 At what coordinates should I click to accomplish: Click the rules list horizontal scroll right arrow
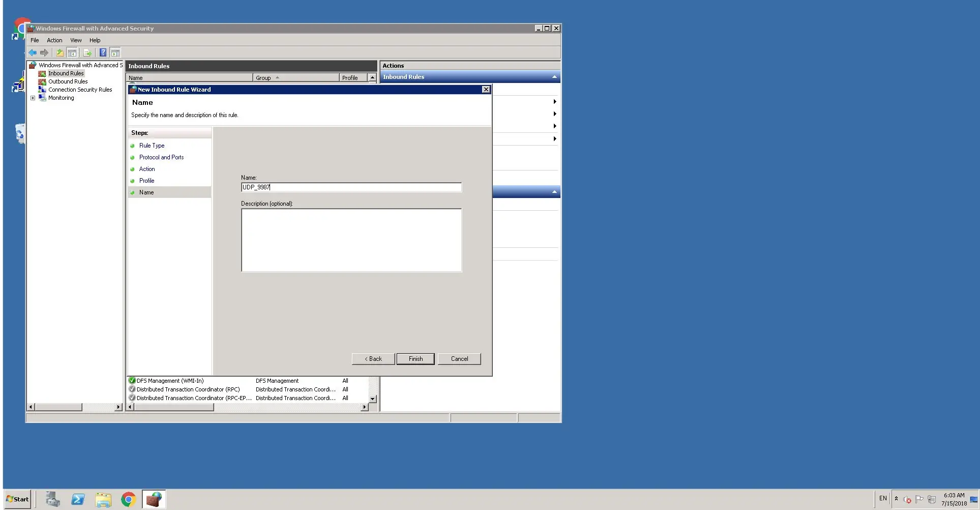coord(364,407)
